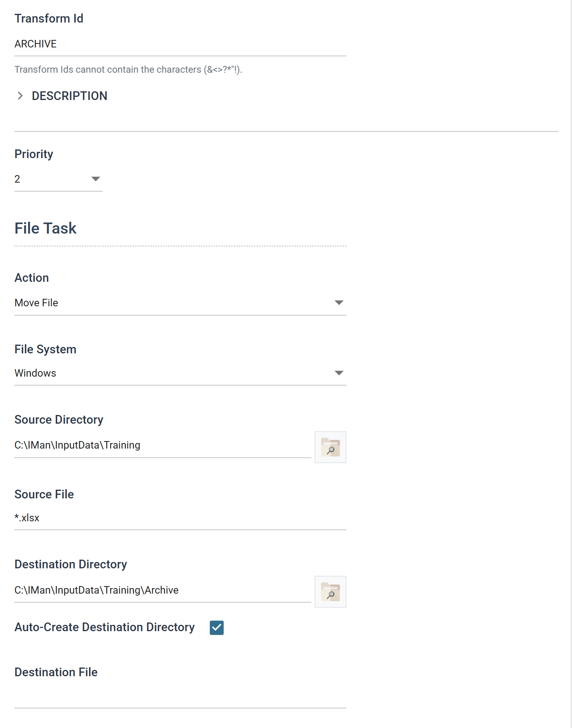Click the Transform Id label

(49, 19)
